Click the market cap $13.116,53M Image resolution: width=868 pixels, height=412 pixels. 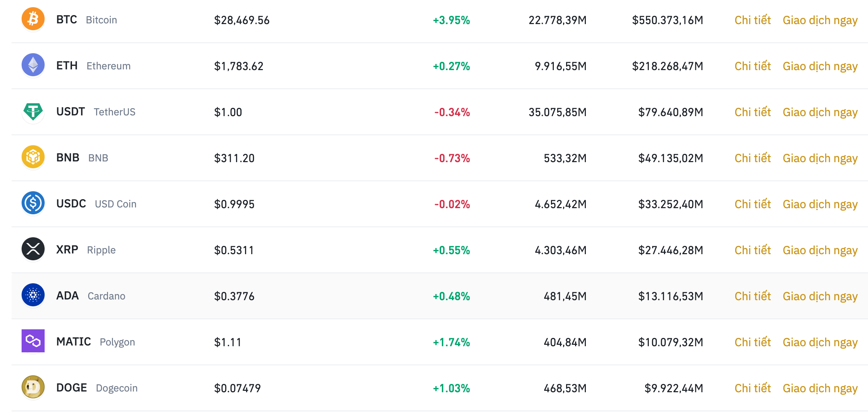[x=671, y=296]
